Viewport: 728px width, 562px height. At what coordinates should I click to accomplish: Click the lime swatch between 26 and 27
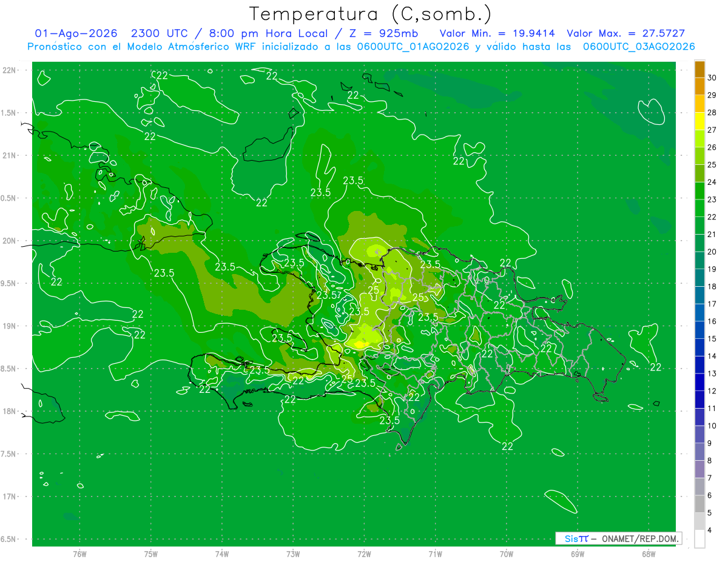(x=700, y=138)
